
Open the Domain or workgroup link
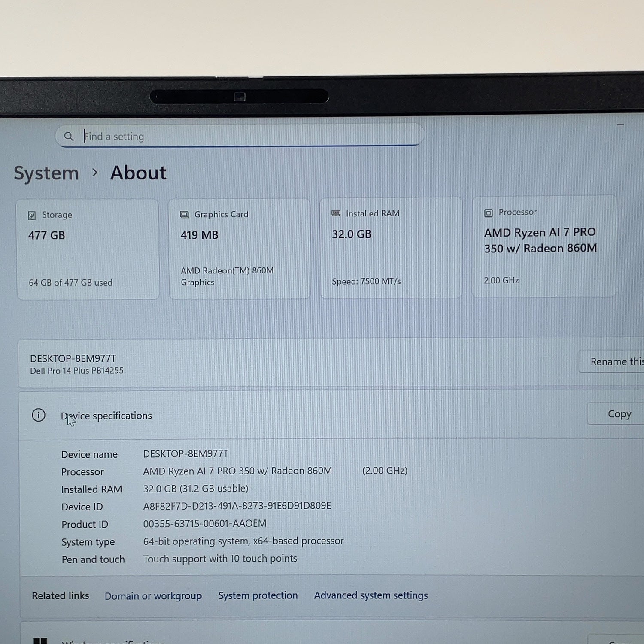coord(153,596)
